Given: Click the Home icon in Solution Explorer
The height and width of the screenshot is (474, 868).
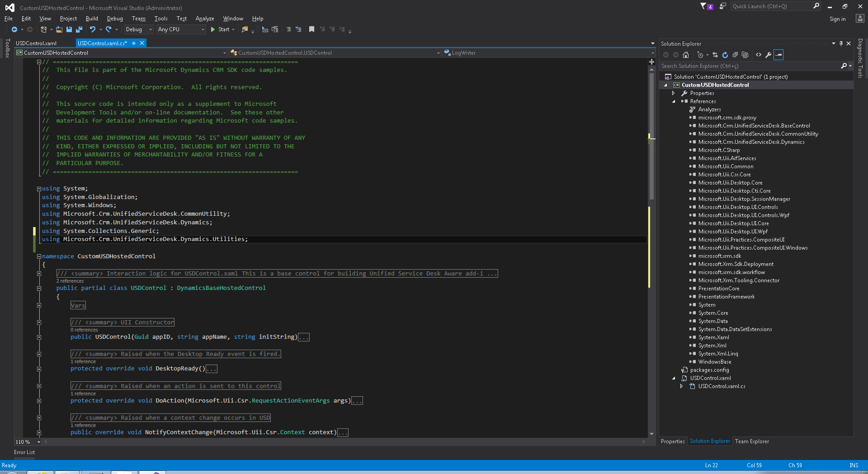Looking at the screenshot, I should point(686,55).
